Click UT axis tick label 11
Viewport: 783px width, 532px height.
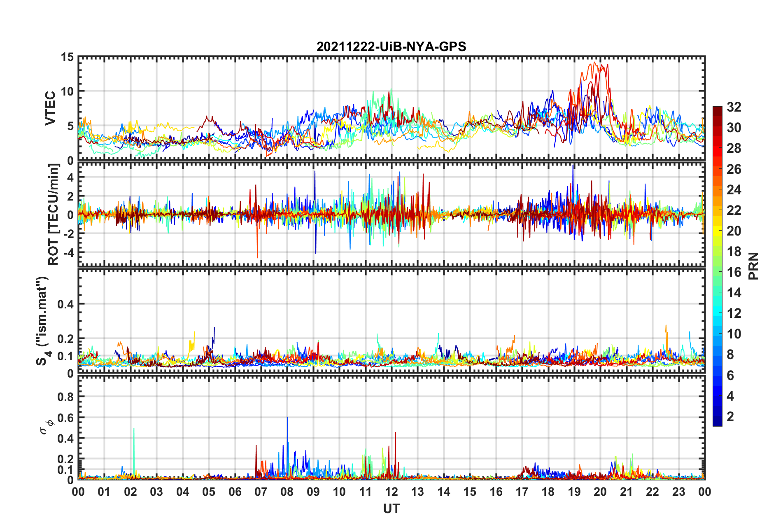[x=365, y=492]
